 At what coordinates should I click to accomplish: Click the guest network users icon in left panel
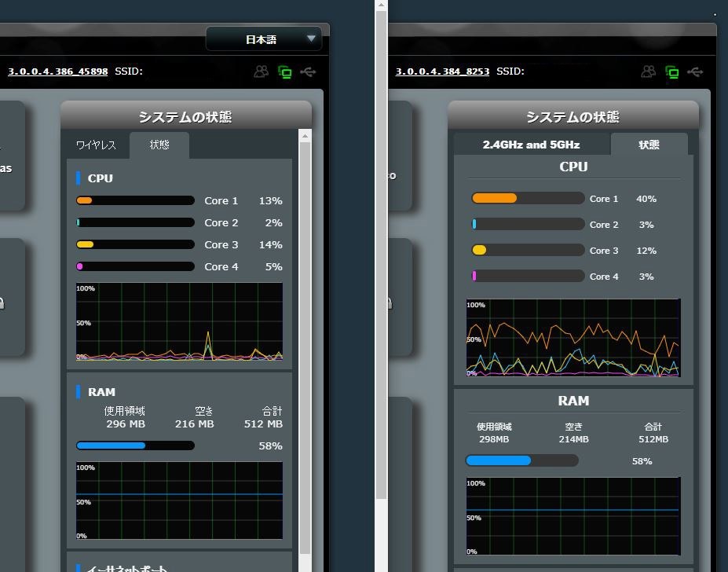click(261, 71)
